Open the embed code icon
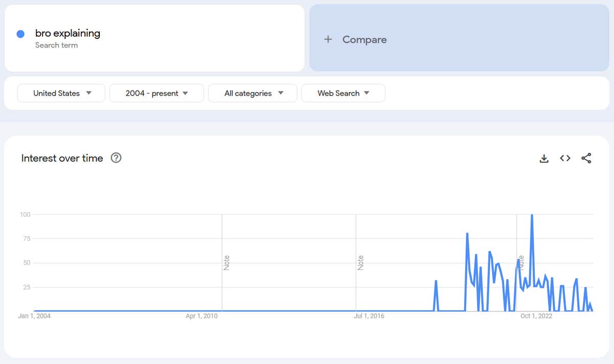 [x=565, y=158]
